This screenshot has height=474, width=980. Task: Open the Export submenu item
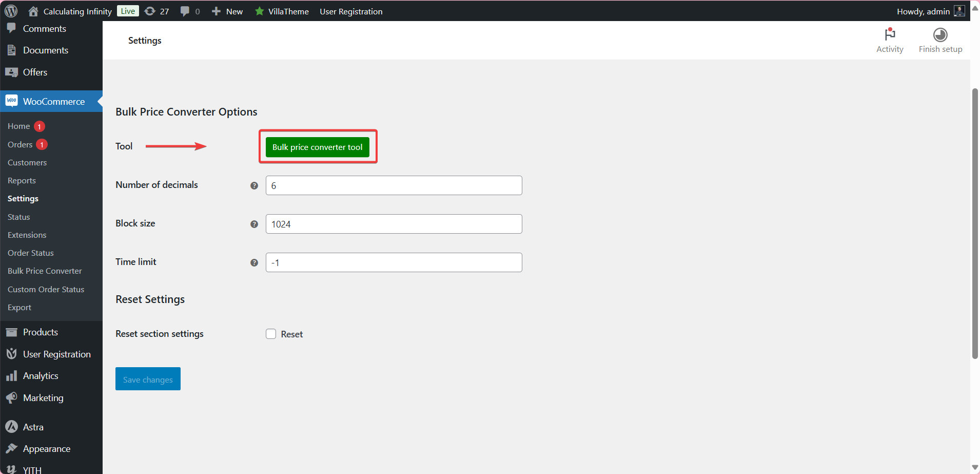(19, 308)
